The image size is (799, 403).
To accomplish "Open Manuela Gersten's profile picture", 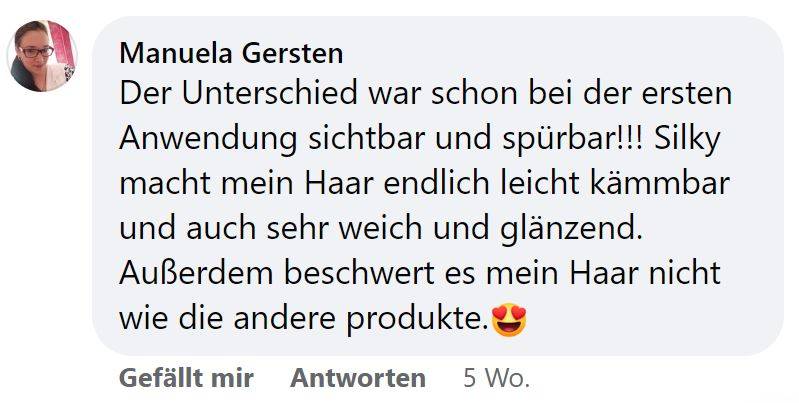I will coord(42,55).
